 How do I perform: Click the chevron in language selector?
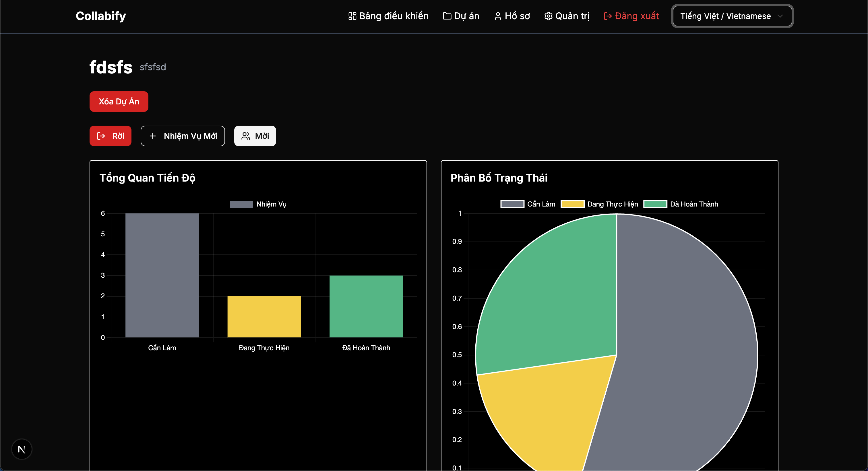tap(780, 16)
